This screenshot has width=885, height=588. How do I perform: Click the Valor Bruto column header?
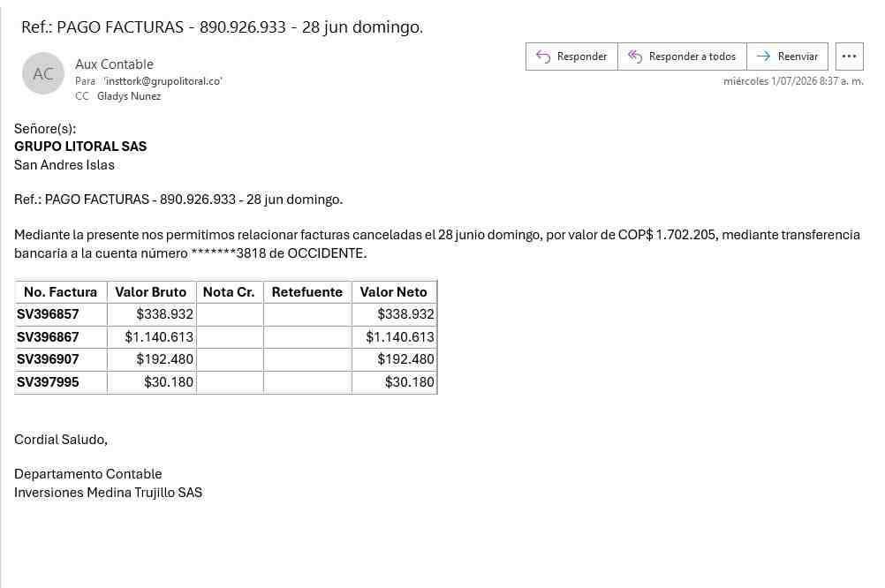pyautogui.click(x=151, y=292)
